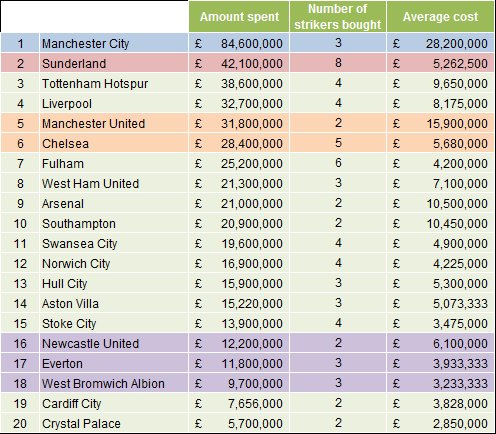Click the Amount spent column header
The height and width of the screenshot is (434, 496).
(239, 17)
